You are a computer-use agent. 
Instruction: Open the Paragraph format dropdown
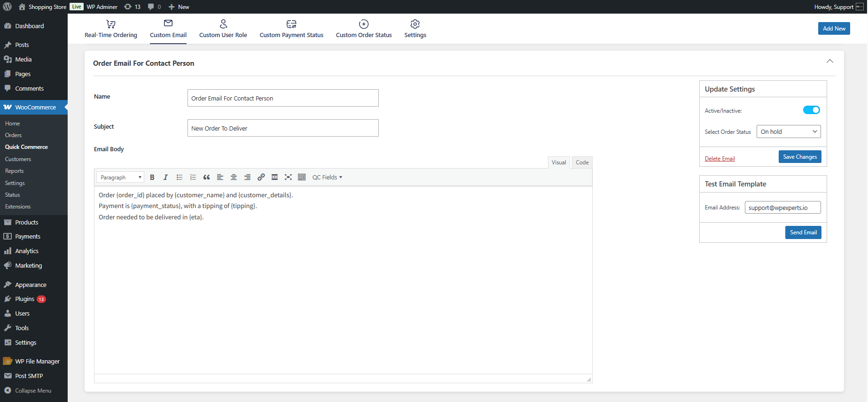click(x=120, y=178)
